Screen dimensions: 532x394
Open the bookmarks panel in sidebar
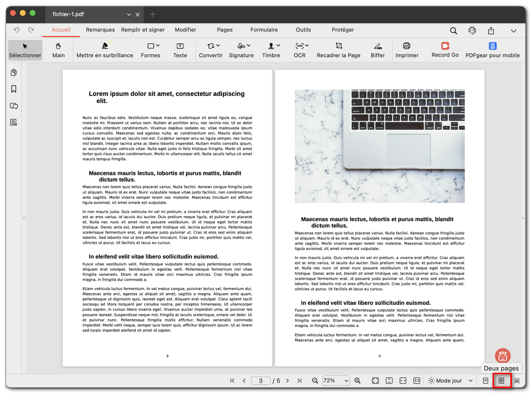pyautogui.click(x=14, y=89)
